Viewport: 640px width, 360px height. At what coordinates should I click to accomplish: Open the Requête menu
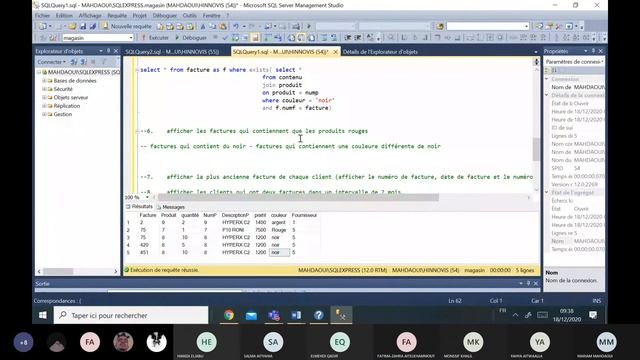click(117, 16)
